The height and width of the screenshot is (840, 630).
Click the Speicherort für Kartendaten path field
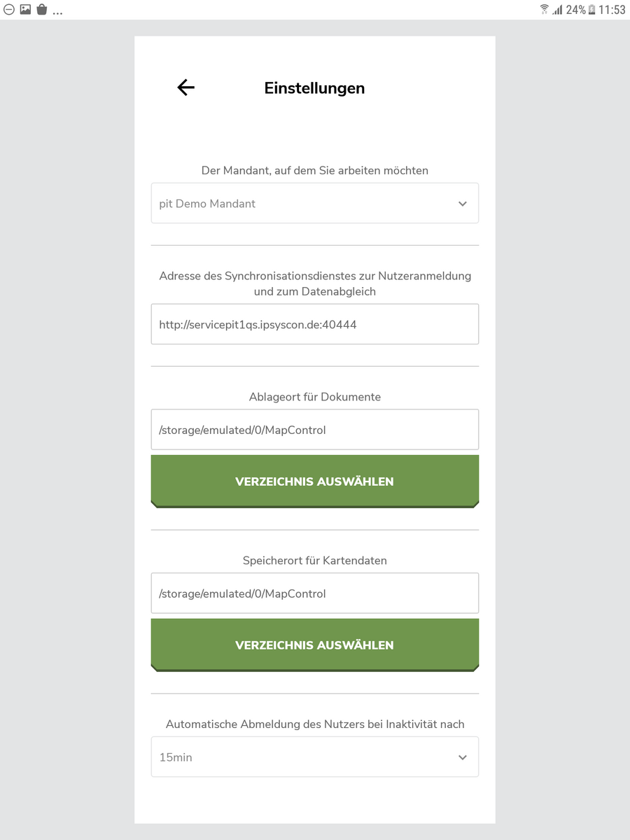pyautogui.click(x=315, y=594)
